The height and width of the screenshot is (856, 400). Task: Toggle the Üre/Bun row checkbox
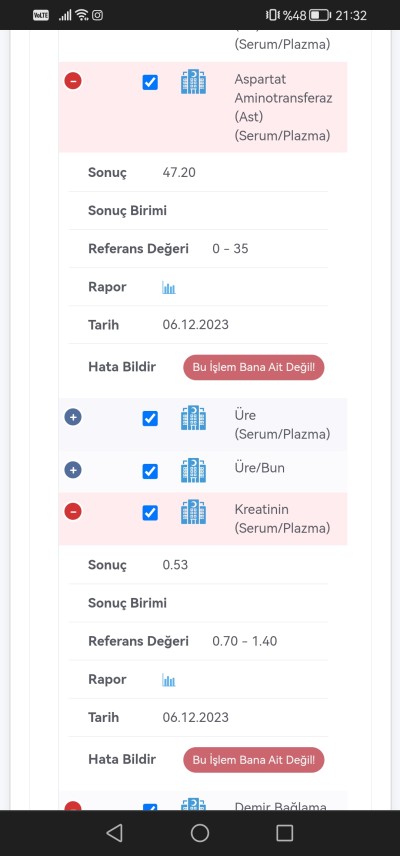(150, 471)
